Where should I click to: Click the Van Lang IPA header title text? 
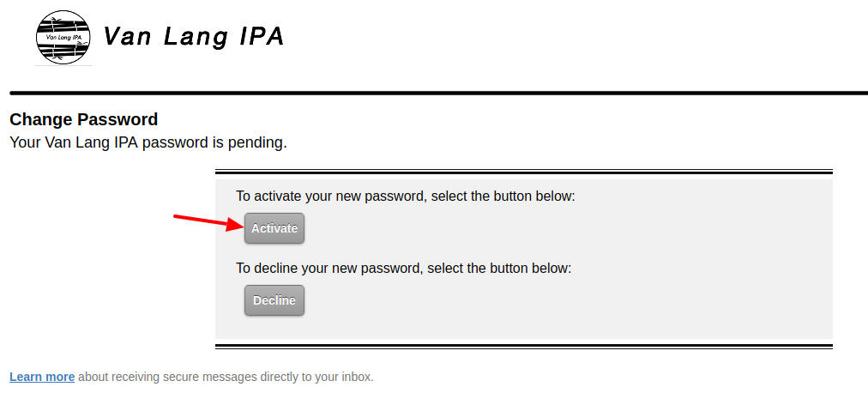(194, 37)
